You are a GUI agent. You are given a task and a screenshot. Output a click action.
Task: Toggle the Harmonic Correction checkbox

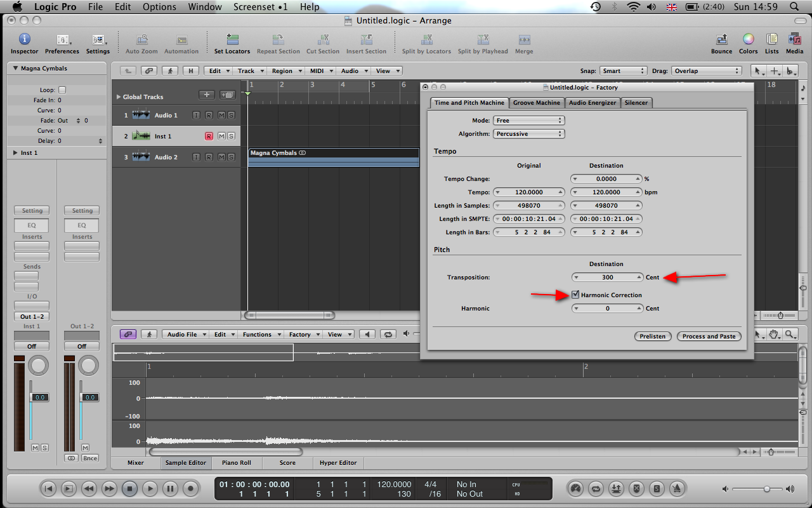pos(575,295)
